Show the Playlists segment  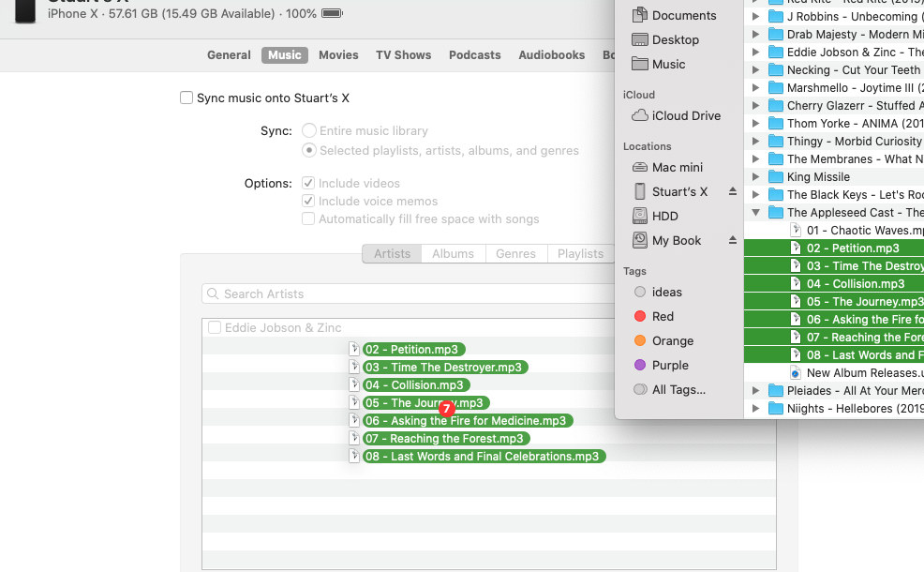click(x=580, y=253)
